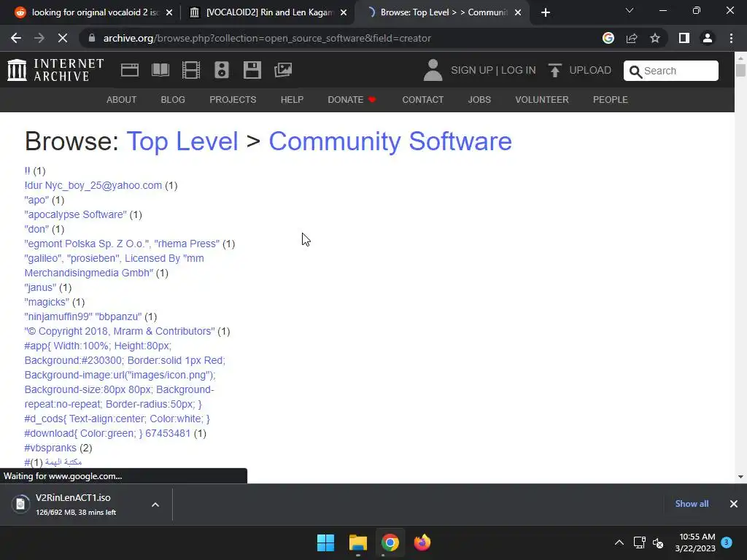The image size is (747, 560).
Task: Open the CONTACT menu item
Action: [x=423, y=99]
